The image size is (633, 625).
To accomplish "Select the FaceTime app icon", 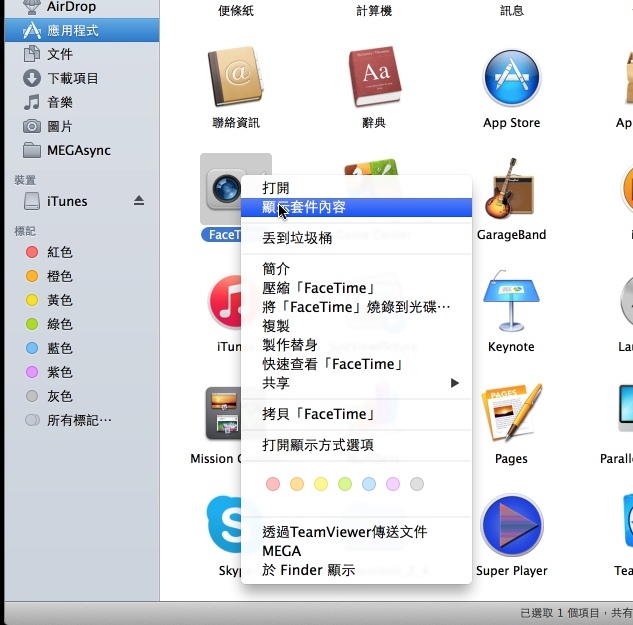I will pos(223,189).
